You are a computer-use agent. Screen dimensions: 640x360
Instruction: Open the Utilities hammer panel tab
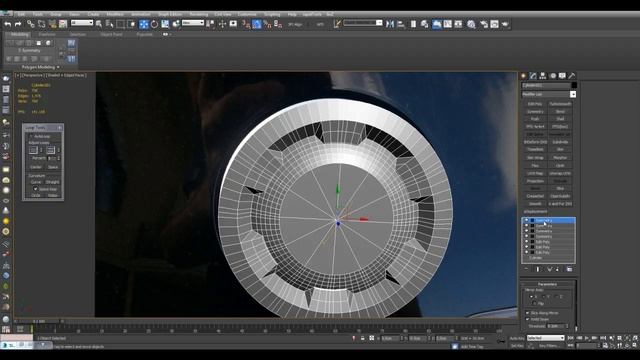coord(572,76)
